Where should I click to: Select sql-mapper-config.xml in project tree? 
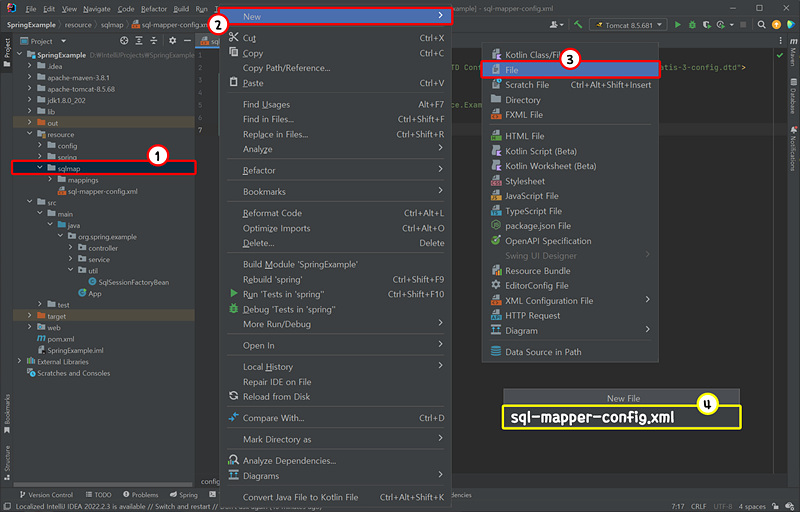click(x=103, y=191)
